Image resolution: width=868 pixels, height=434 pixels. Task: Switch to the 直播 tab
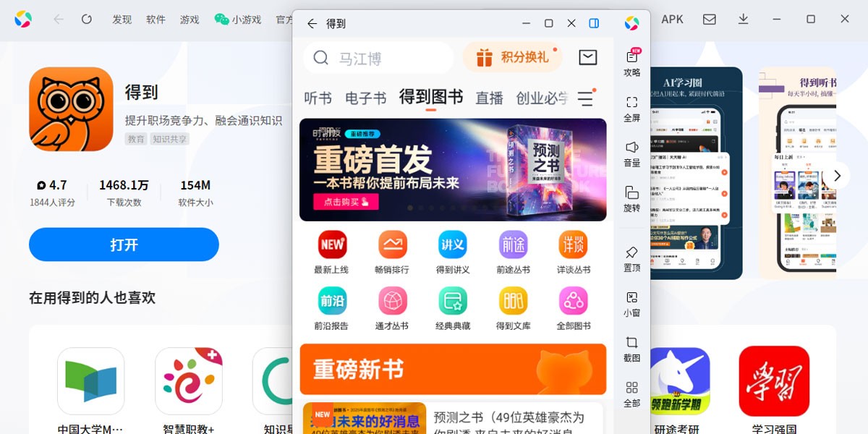(x=489, y=98)
